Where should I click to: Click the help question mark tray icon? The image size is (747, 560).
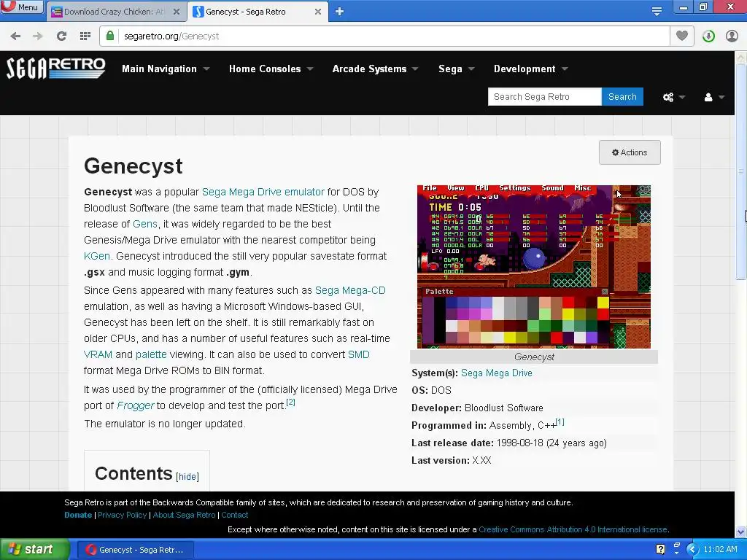tap(660, 550)
